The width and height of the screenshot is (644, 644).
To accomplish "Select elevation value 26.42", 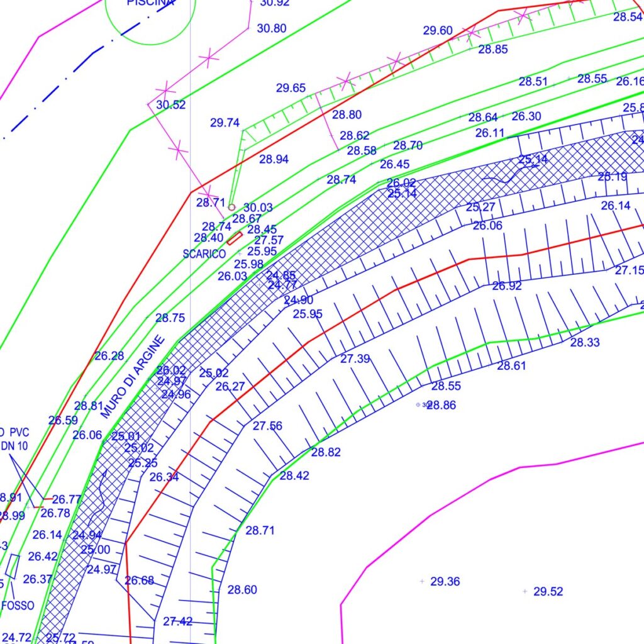I will (x=43, y=557).
